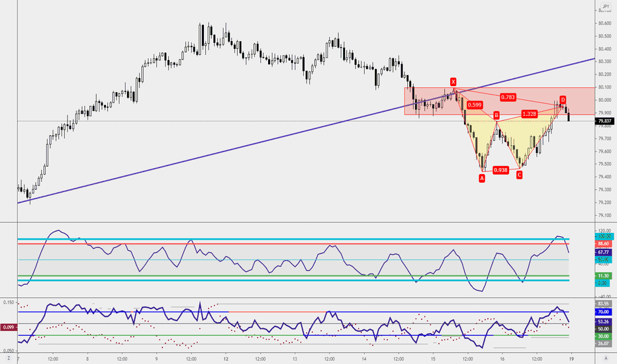Click the date label 15 on time axis
The image size is (617, 364).
click(x=433, y=359)
